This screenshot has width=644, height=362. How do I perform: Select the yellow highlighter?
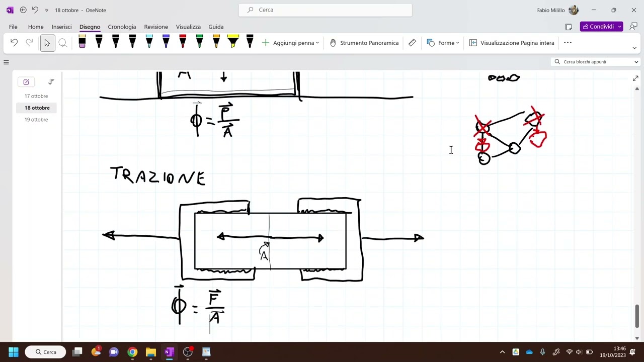pos(233,42)
